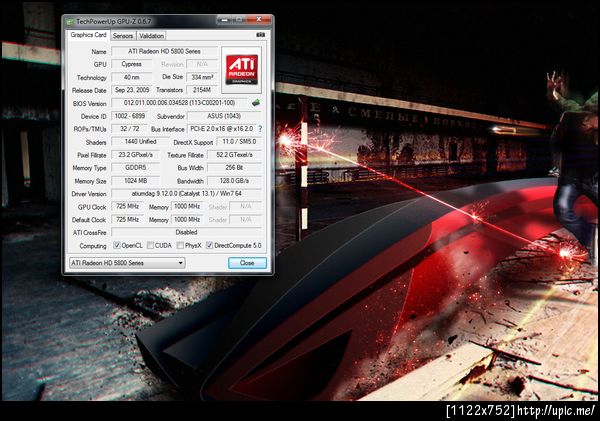Viewport: 600px width, 421px height.
Task: Click the Texture Fillrate value 52.2 GTexel/s
Action: (x=235, y=155)
